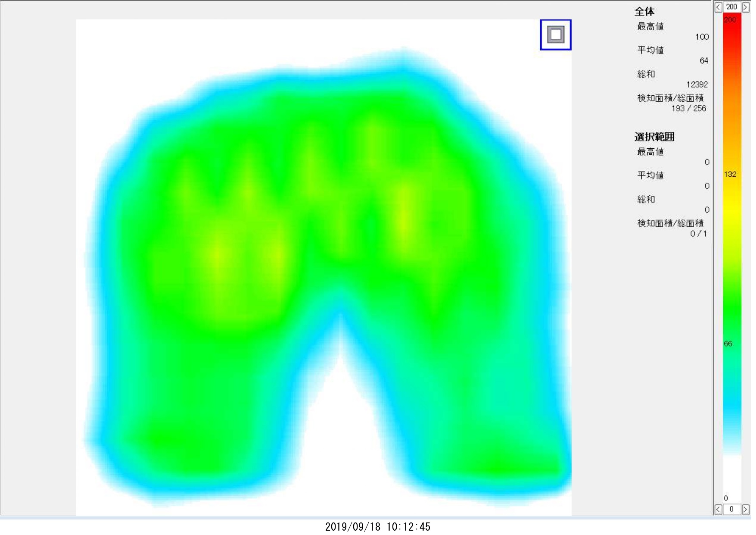The height and width of the screenshot is (535, 756).
Task: Decrease upper scale limit with left arrow
Action: coord(718,7)
